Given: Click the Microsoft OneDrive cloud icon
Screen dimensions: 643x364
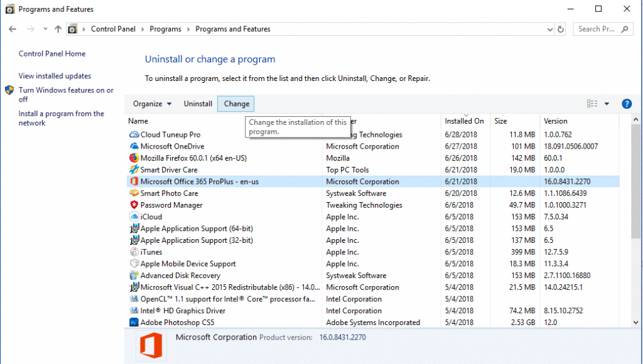Looking at the screenshot, I should (x=134, y=146).
